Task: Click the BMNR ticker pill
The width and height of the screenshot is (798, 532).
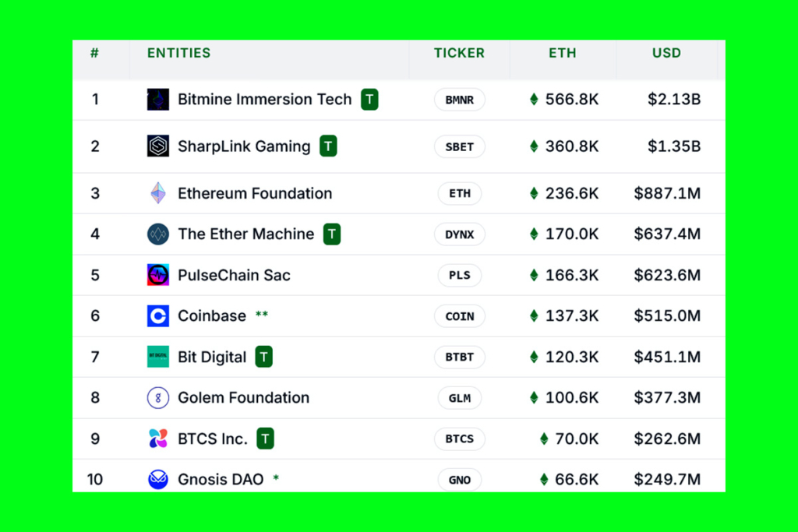Action: click(x=460, y=100)
